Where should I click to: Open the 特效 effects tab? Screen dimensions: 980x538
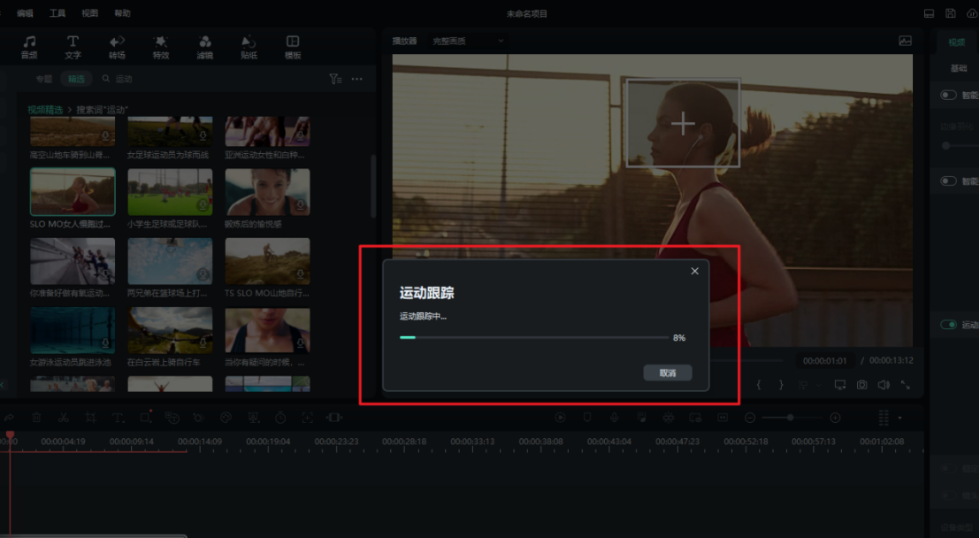coord(161,47)
